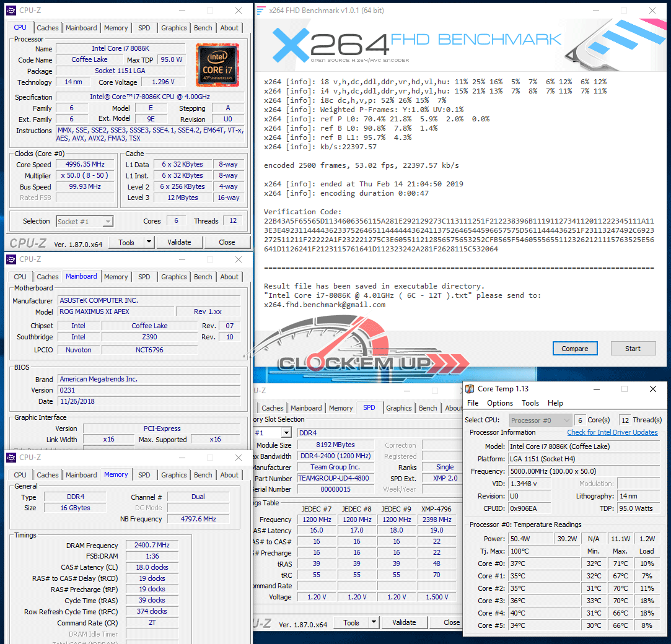This screenshot has width=671, height=644.
Task: Click the Core Speed value field
Action: point(81,164)
